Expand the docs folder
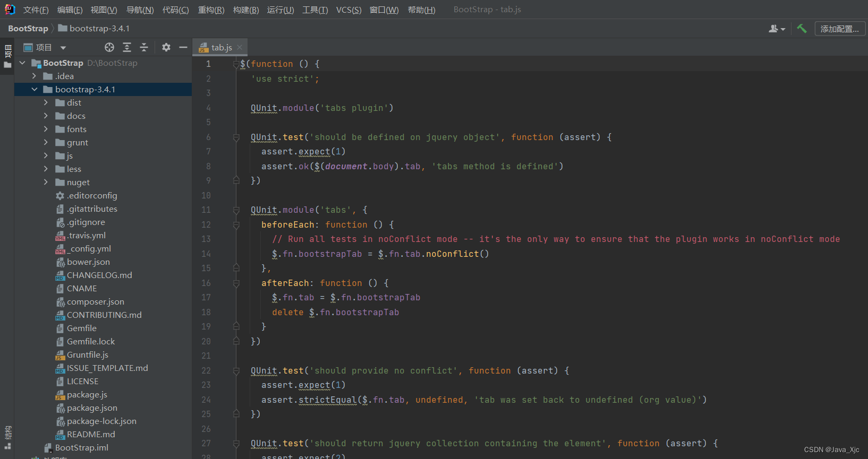Viewport: 868px width, 459px height. (46, 116)
